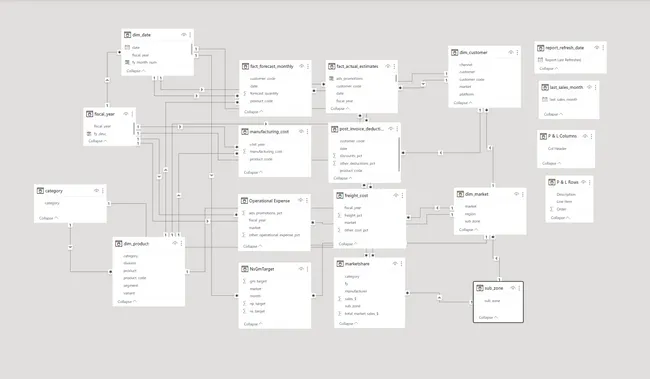The height and width of the screenshot is (379, 650).
Task: Open more options for fact_actual_estimates table
Action: click(x=394, y=66)
